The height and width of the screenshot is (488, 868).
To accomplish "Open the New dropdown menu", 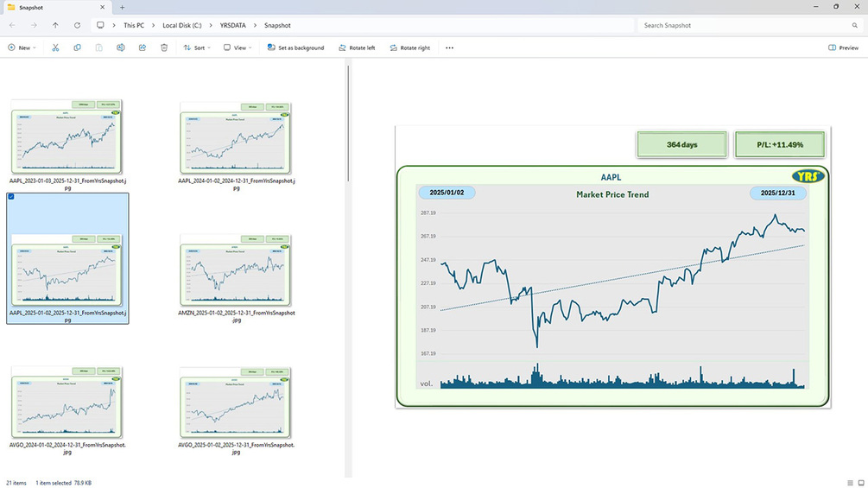I will pyautogui.click(x=22, y=48).
